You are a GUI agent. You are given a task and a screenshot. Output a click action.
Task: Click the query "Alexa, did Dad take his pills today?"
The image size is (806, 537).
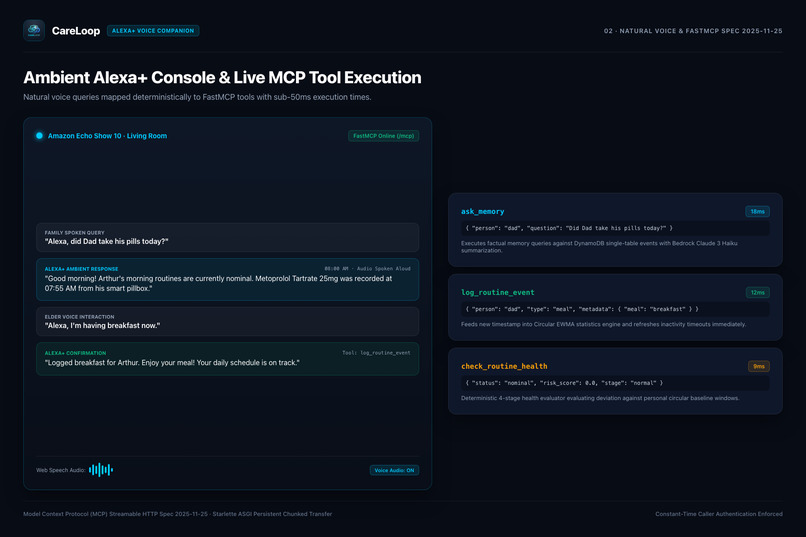106,242
